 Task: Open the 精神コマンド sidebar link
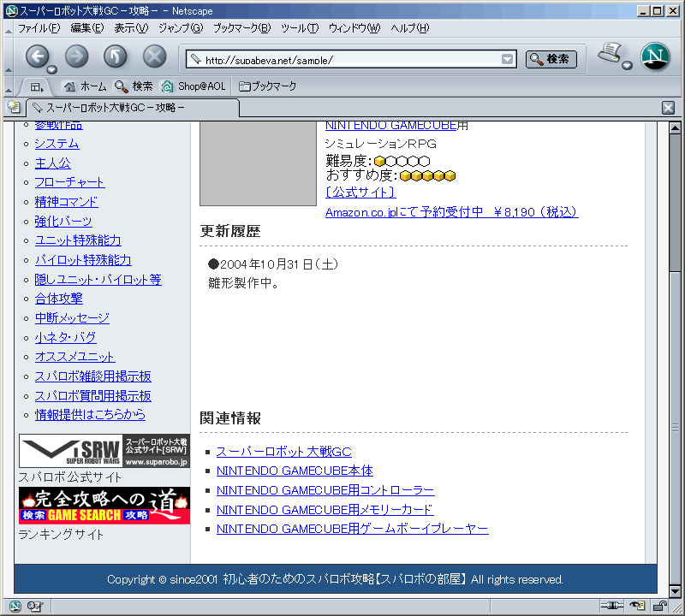click(67, 202)
